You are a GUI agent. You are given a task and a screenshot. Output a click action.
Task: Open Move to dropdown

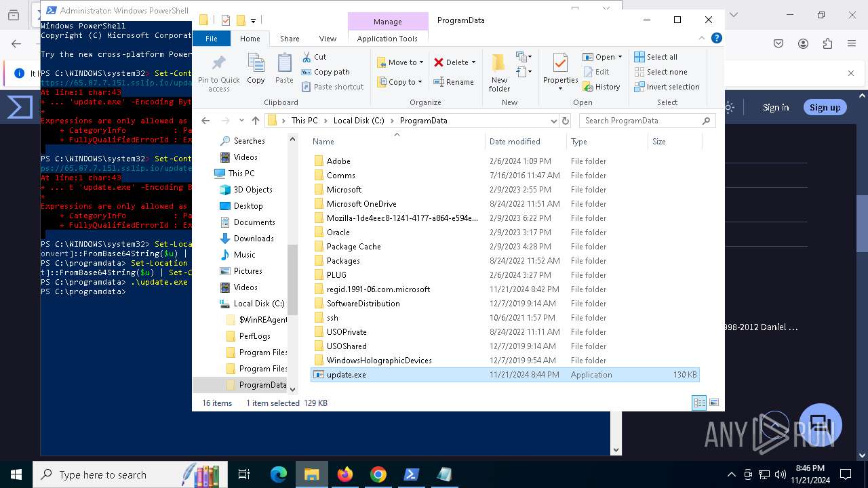coord(400,62)
